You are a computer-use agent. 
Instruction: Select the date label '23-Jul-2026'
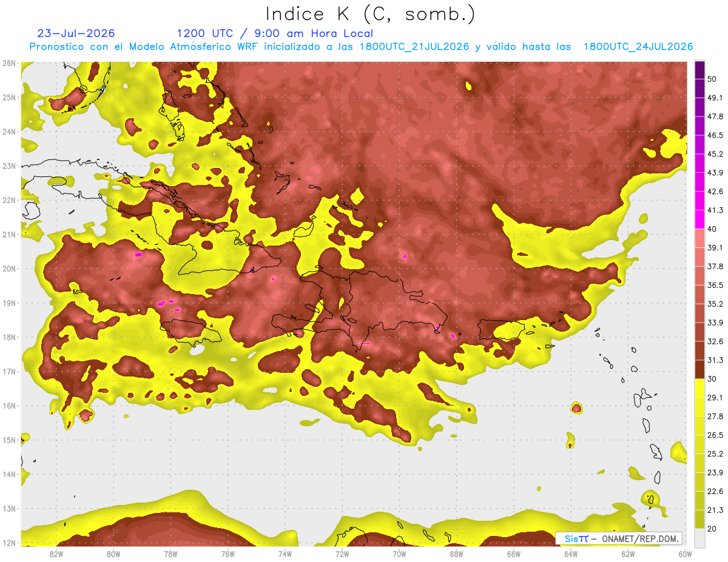pos(76,33)
